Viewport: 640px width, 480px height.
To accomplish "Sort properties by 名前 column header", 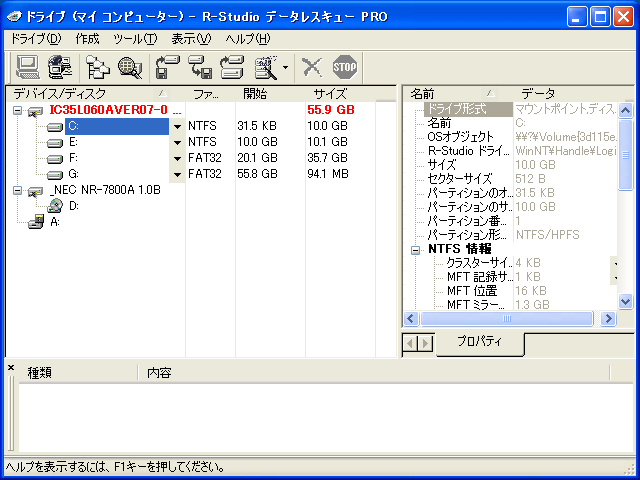I will (x=458, y=93).
